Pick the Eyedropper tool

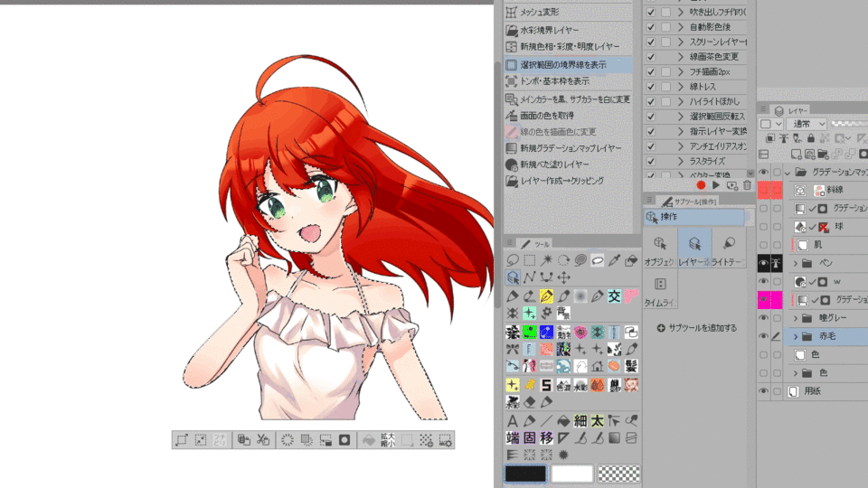(x=614, y=260)
